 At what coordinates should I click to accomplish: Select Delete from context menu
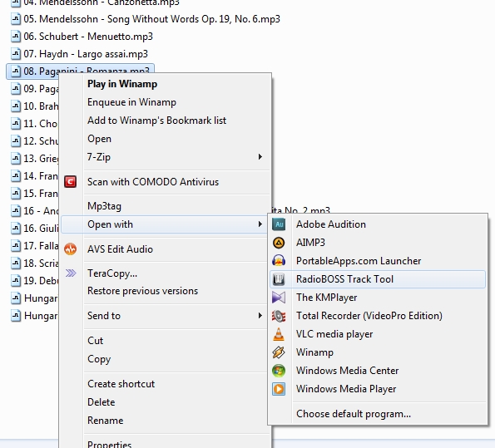pyautogui.click(x=101, y=402)
